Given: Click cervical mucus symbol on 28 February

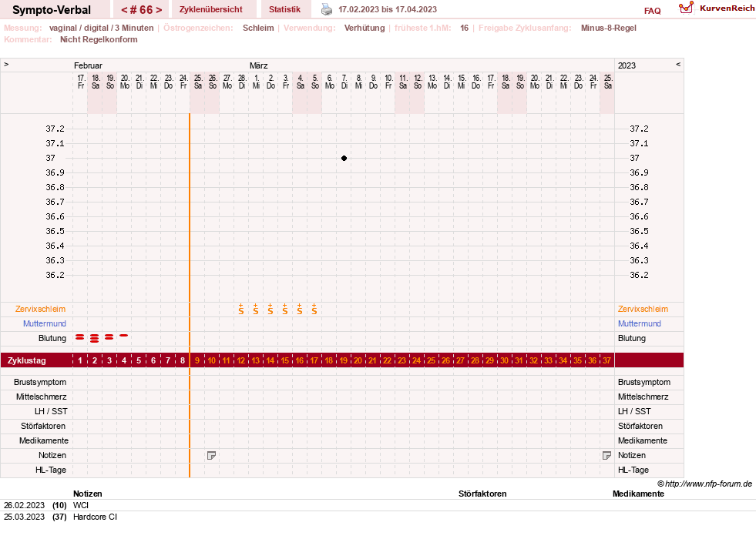Looking at the screenshot, I should pos(241,310).
